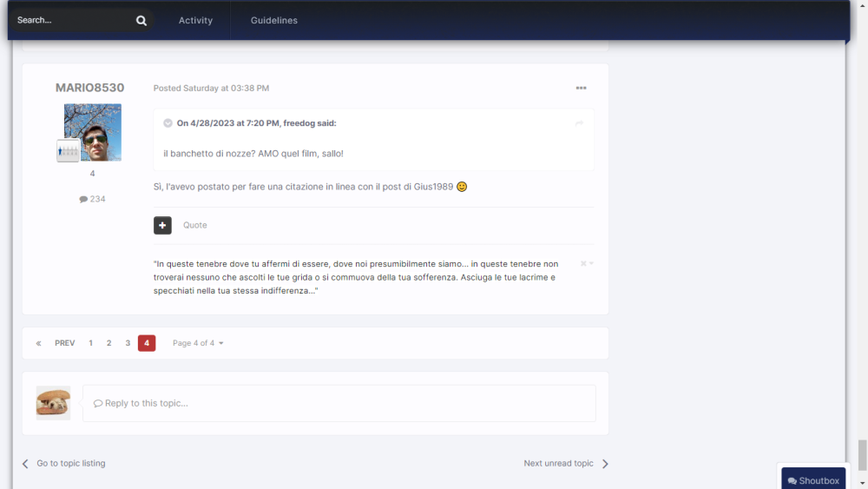Click the page scrollbar thumb
The image size is (868, 489).
(862, 454)
